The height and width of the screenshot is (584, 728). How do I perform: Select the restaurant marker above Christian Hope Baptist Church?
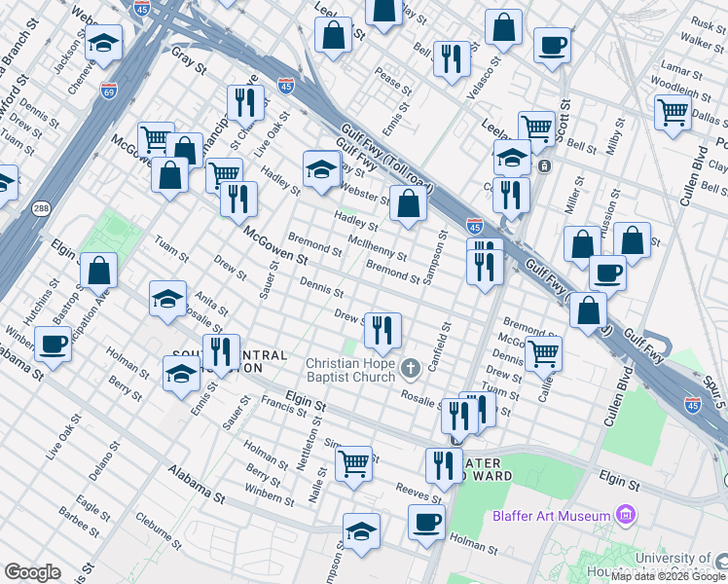point(383,332)
